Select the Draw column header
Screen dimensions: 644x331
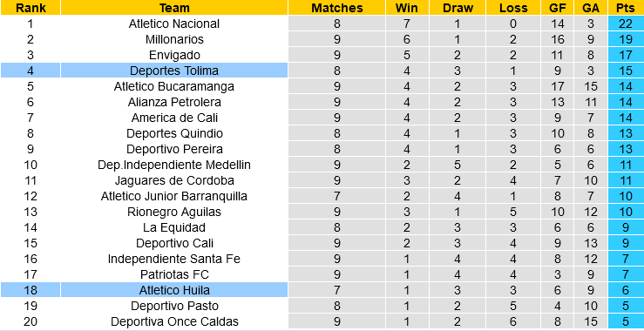pyautogui.click(x=458, y=8)
